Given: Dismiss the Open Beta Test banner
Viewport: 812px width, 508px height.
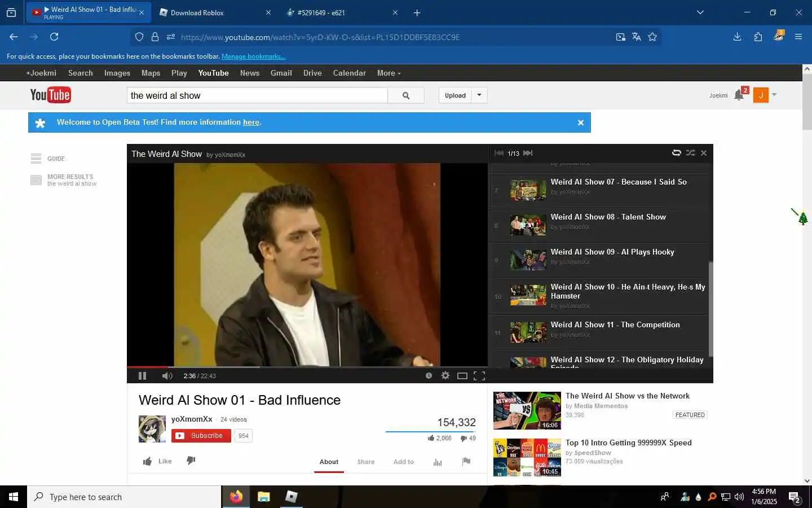Looking at the screenshot, I should [581, 122].
